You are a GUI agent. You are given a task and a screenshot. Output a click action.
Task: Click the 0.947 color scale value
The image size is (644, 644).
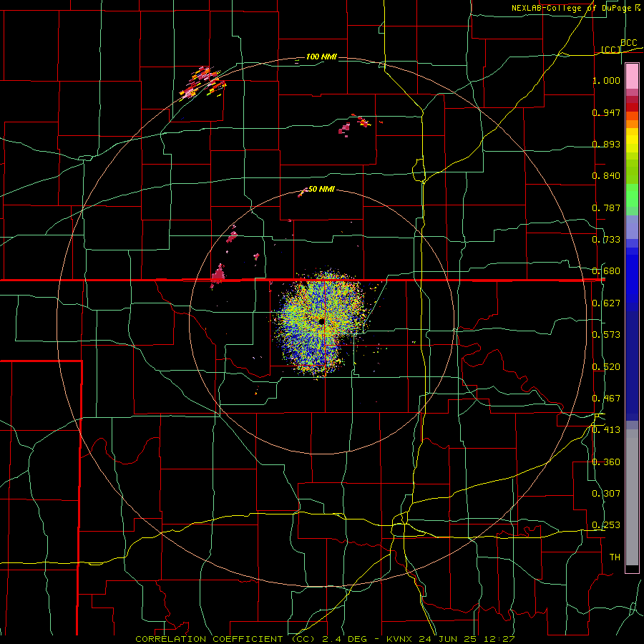click(x=606, y=112)
